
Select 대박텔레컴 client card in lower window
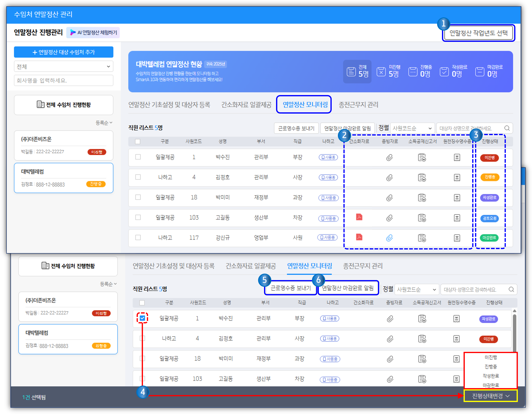pos(68,339)
